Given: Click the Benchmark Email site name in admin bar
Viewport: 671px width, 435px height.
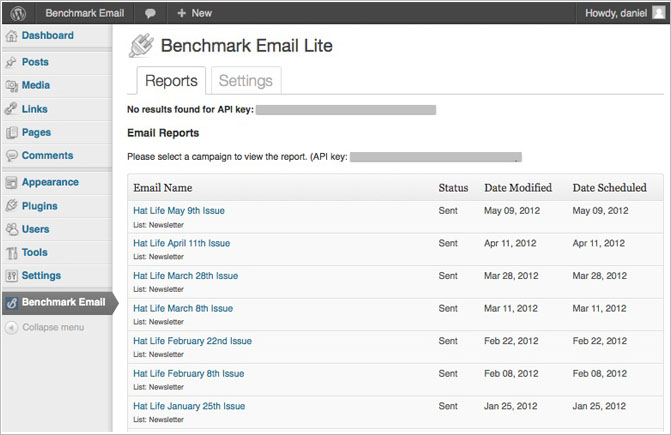Looking at the screenshot, I should click(85, 13).
